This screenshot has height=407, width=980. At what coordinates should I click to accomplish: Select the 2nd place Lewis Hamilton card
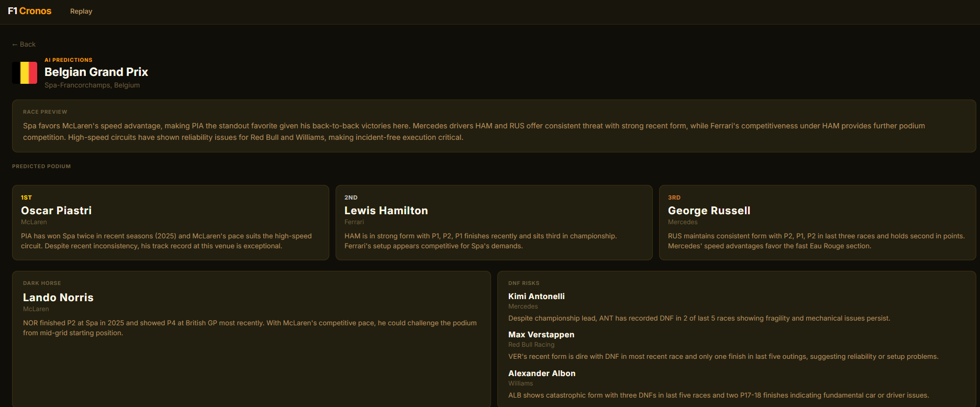[494, 223]
